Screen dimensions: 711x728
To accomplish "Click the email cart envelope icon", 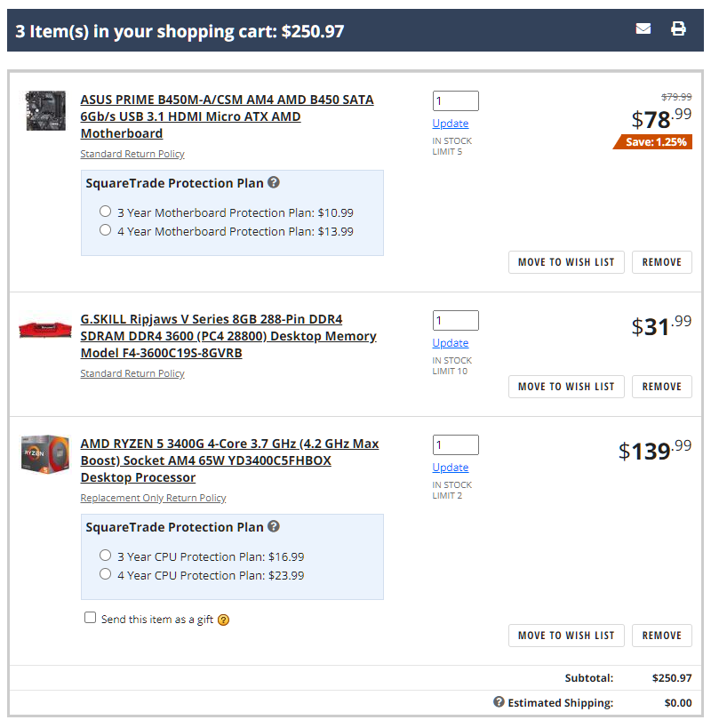I will pos(643,28).
